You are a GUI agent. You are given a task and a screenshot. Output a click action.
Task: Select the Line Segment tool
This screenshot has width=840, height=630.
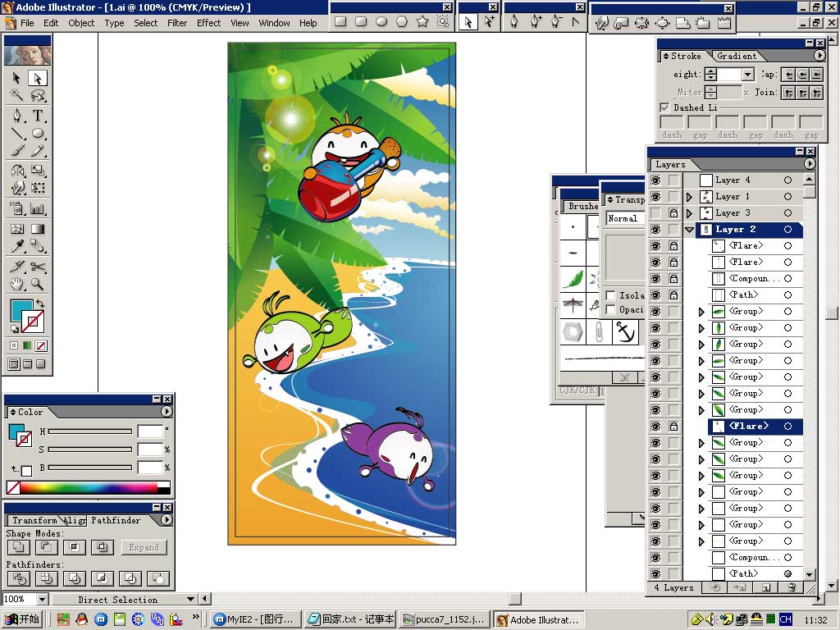16,133
